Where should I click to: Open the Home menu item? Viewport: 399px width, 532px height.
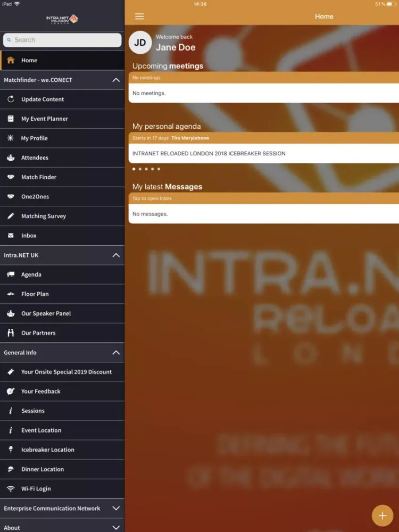[x=62, y=61]
